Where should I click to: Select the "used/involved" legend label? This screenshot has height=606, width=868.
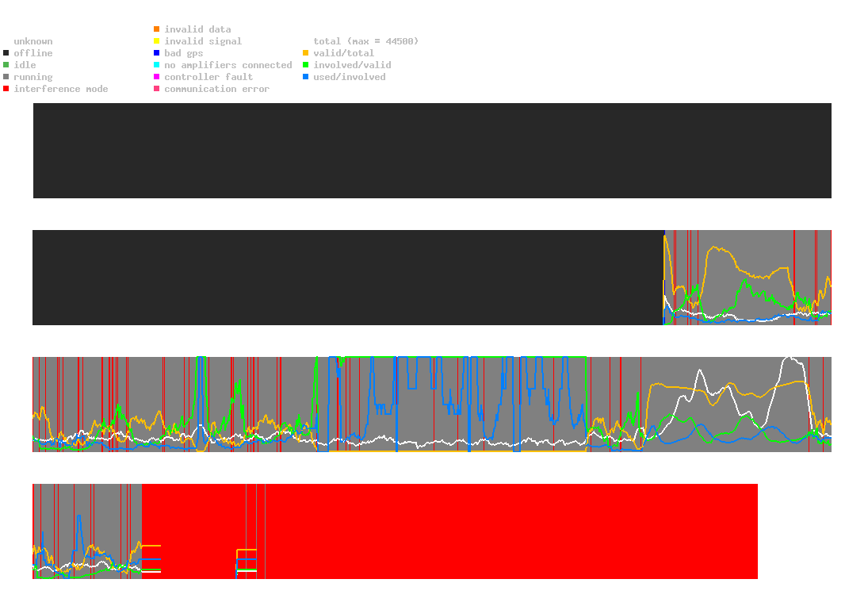(350, 77)
